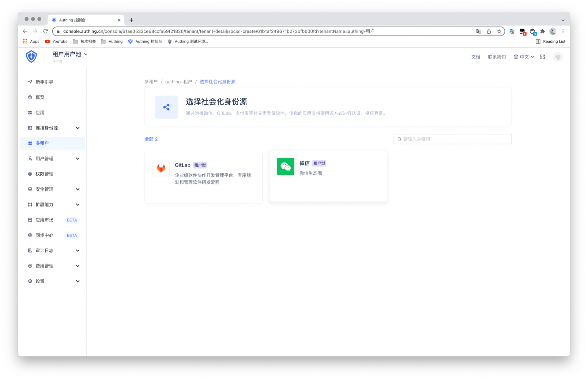Click the user avatar at top right
Image resolution: width=588 pixels, height=380 pixels.
[558, 57]
